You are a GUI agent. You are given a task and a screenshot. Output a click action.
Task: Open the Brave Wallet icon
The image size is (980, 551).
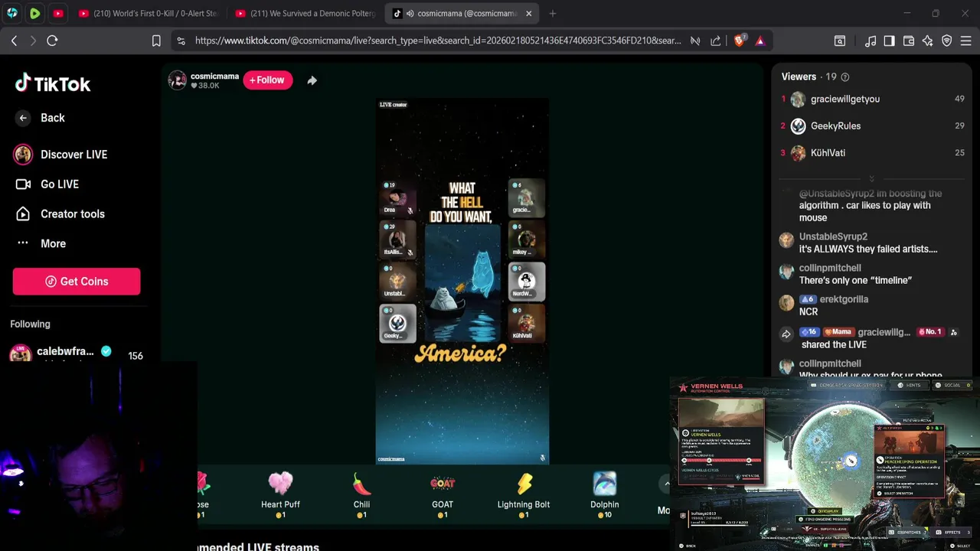pos(909,41)
